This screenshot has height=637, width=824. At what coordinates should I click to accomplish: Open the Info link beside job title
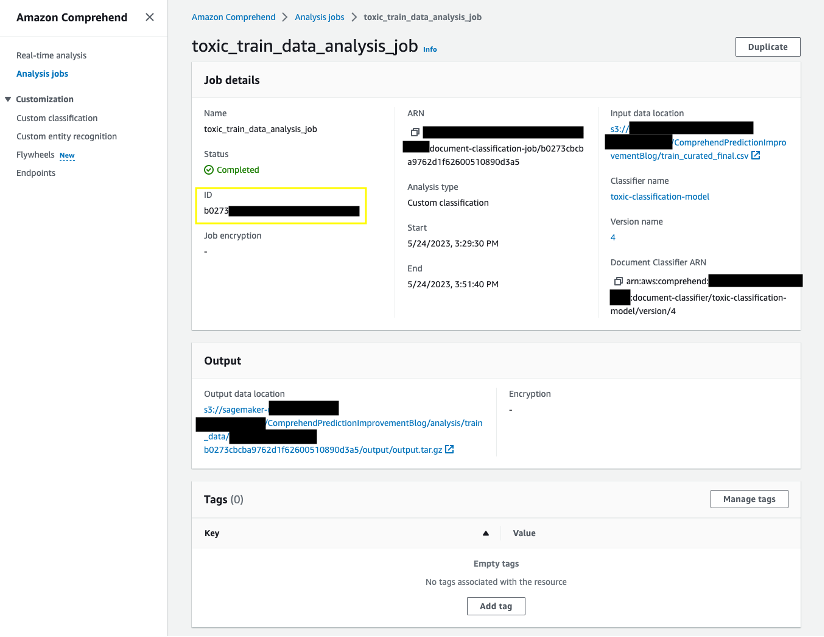coord(430,49)
